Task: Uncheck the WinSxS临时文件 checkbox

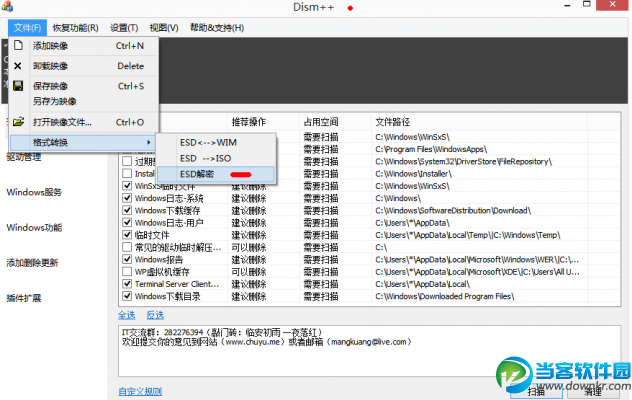Action: (127, 185)
